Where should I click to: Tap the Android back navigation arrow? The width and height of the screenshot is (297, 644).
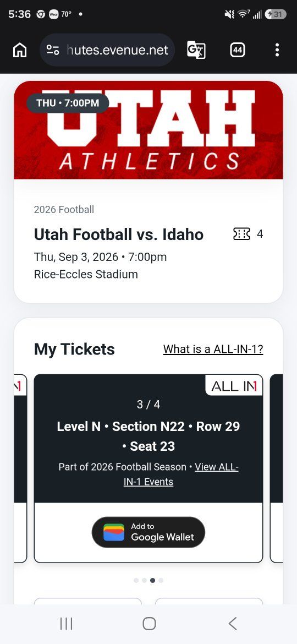tap(232, 624)
